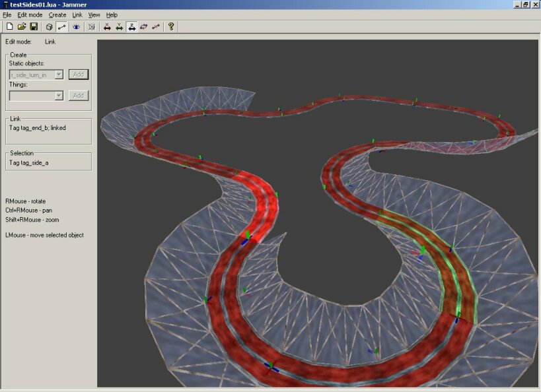The width and height of the screenshot is (541, 392).
Task: Open the Edit mode menu
Action: pos(30,15)
